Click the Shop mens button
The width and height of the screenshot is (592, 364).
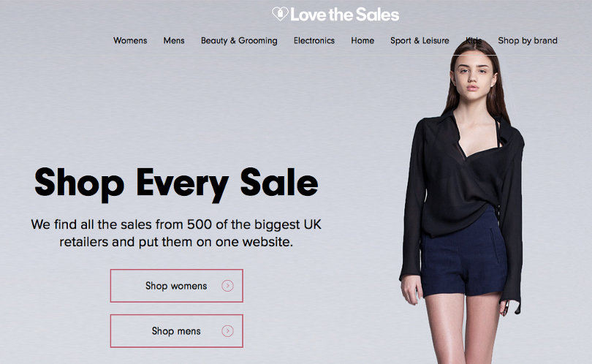coord(177,331)
